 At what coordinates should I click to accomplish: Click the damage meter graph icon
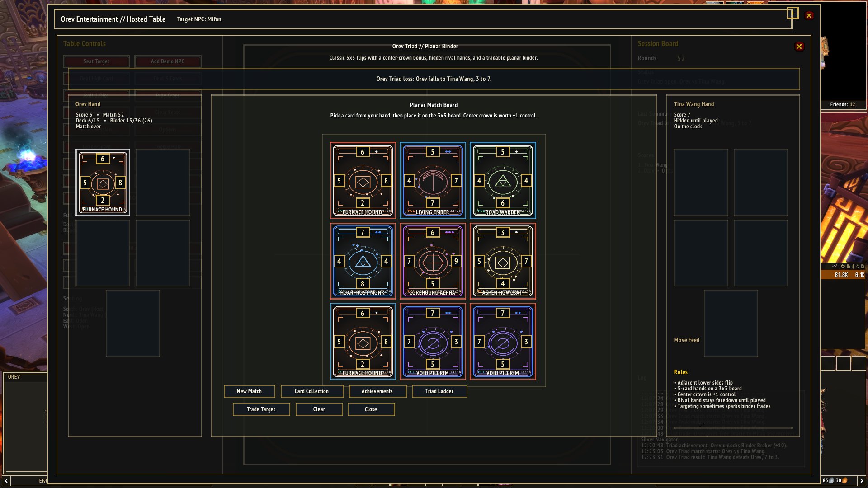835,266
